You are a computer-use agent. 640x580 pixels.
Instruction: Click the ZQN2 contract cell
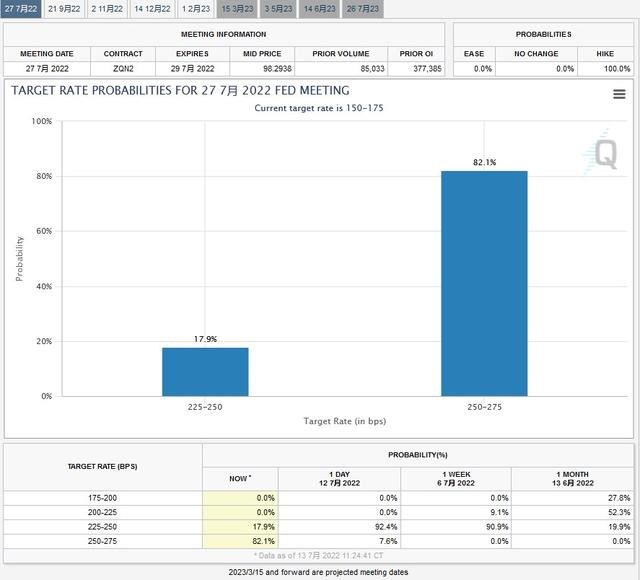pyautogui.click(x=123, y=68)
